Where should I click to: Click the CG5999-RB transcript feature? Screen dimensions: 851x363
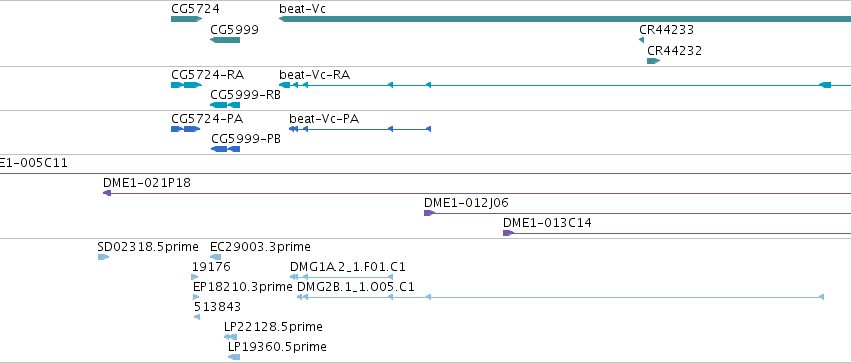225,105
